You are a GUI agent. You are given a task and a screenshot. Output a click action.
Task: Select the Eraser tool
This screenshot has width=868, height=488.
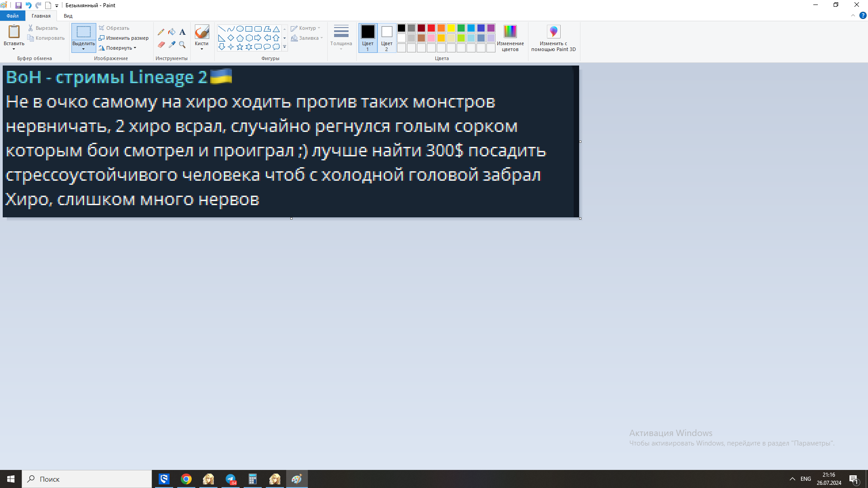(161, 44)
